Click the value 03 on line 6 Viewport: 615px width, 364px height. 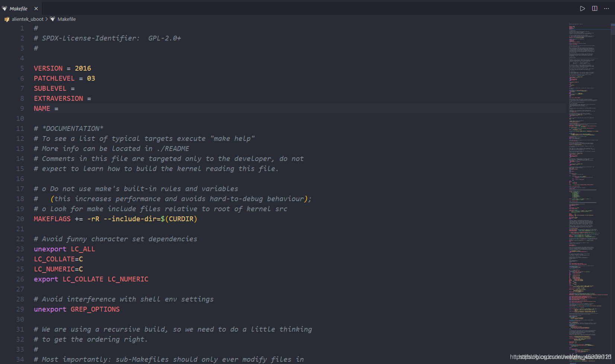click(91, 78)
